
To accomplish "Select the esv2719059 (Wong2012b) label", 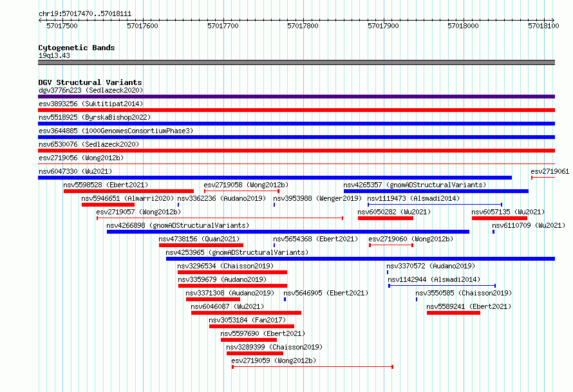I will 274,360.
